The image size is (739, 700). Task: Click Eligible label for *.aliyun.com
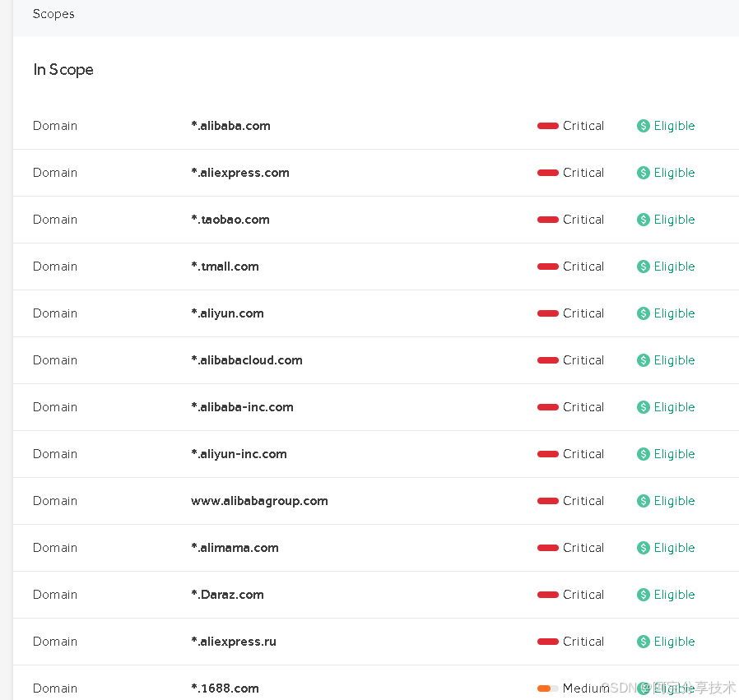(674, 313)
